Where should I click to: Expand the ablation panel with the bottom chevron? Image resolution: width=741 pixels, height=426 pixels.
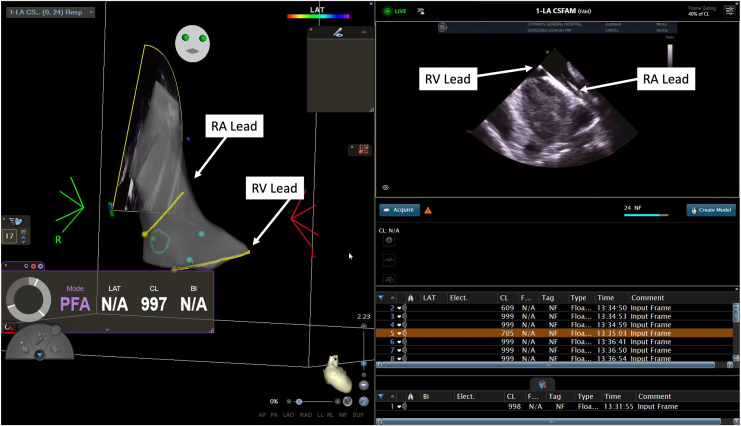[x=107, y=330]
